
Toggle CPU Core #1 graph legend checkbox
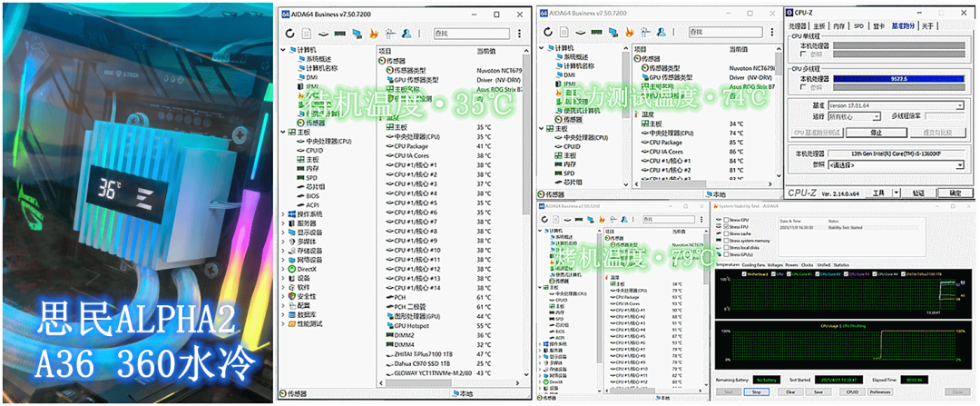coord(789,274)
